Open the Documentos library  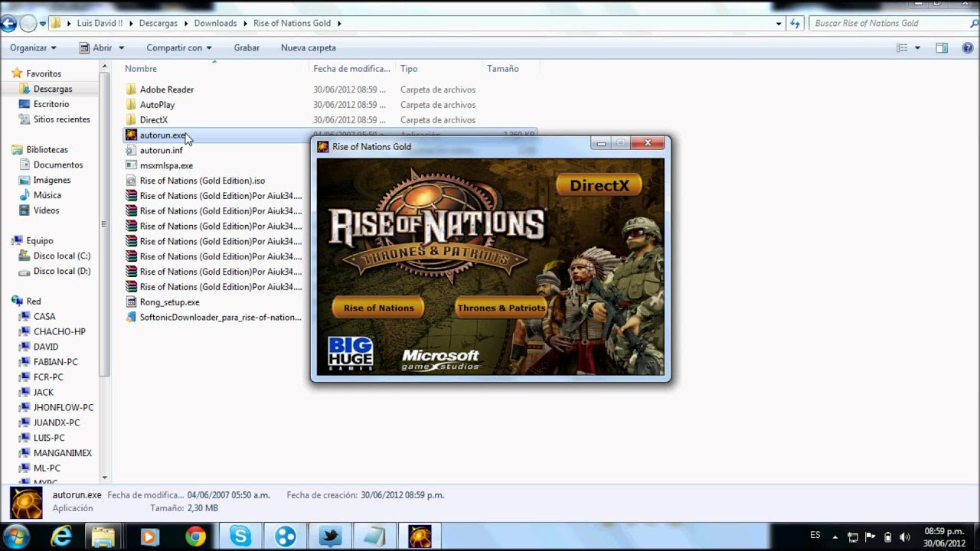(57, 165)
